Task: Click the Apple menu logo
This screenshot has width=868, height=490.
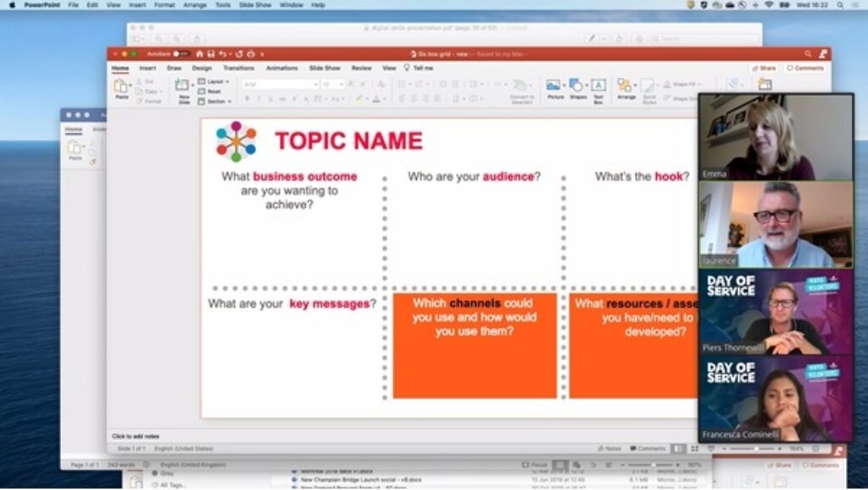Action: 12,5
